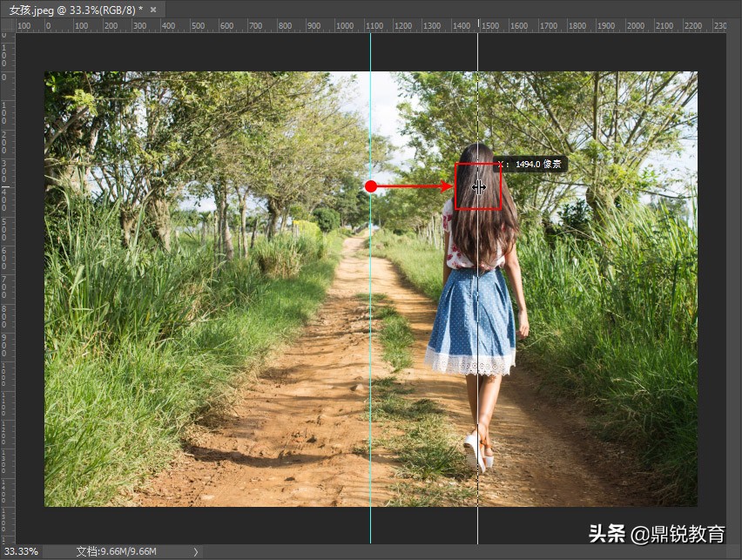This screenshot has height=560, width=742.
Task: Click the 2000 mark on horizontal ruler
Action: coord(635,25)
